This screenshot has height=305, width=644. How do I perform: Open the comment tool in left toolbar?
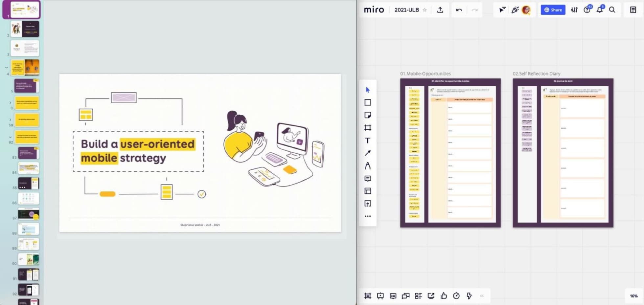point(368,179)
